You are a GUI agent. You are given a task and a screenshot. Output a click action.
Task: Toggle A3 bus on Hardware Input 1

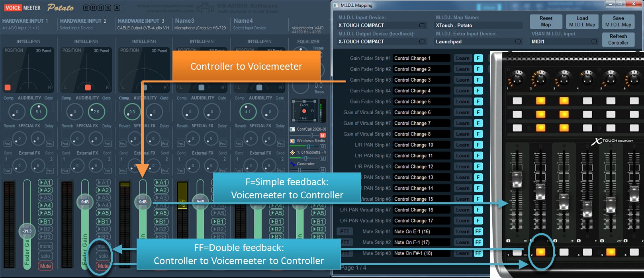pos(45,198)
